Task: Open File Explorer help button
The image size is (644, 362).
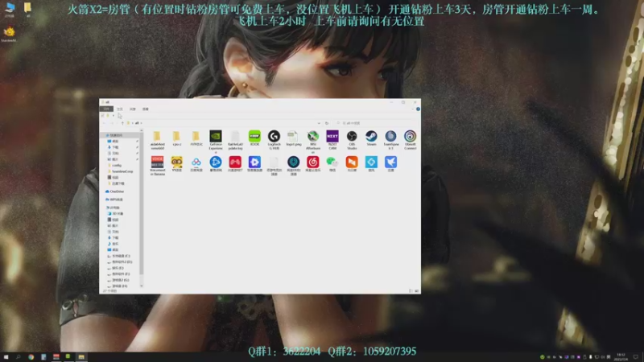Action: tap(418, 109)
